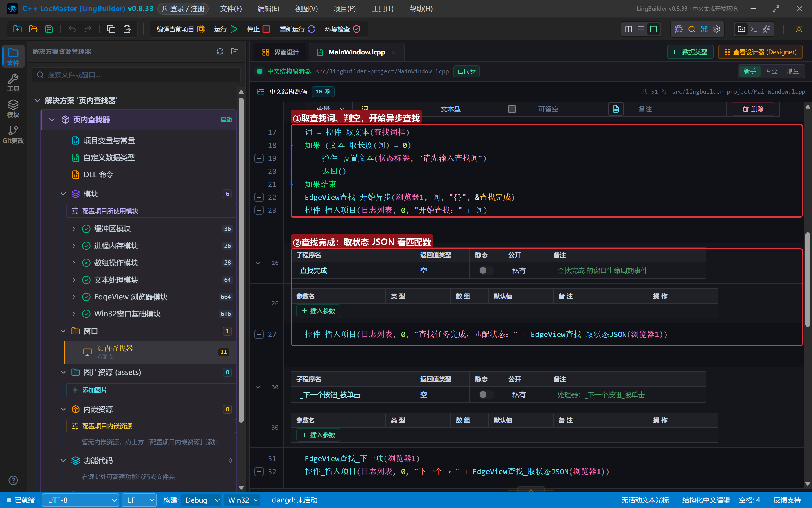Click the 查看设计器 (Designer) button

click(x=760, y=52)
